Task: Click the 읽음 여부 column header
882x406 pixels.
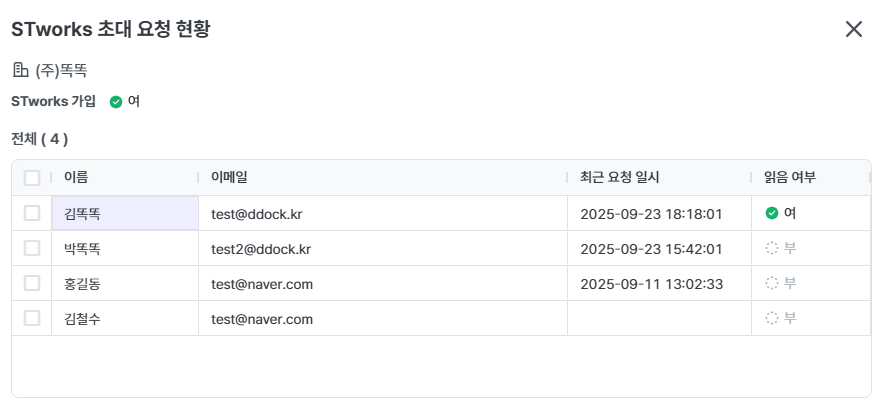Action: pyautogui.click(x=789, y=178)
